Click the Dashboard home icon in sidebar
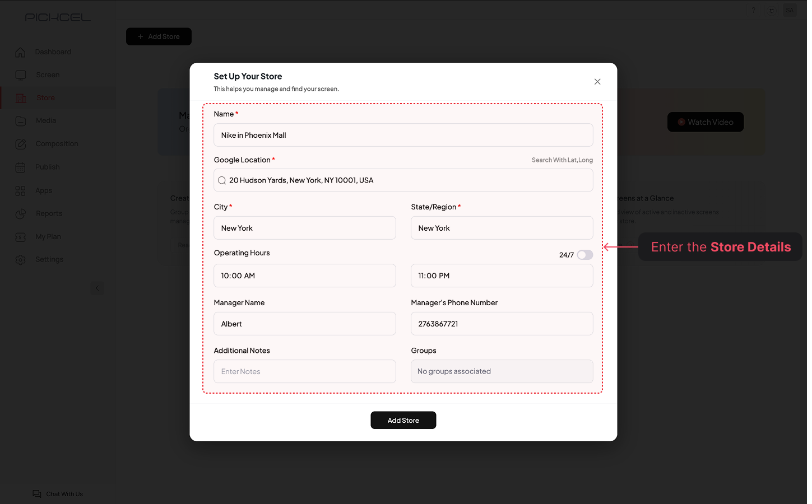Screen dimensions: 812x504 tap(21, 52)
